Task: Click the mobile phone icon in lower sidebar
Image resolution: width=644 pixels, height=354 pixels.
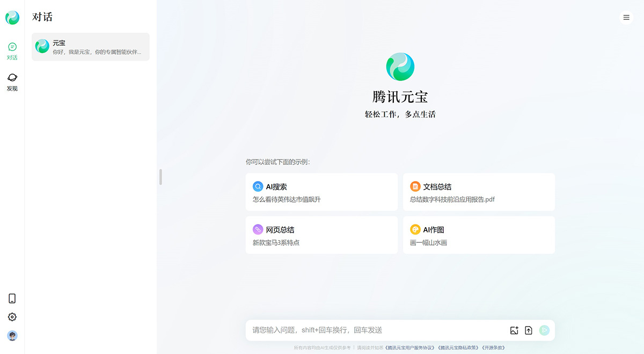Action: coord(12,298)
